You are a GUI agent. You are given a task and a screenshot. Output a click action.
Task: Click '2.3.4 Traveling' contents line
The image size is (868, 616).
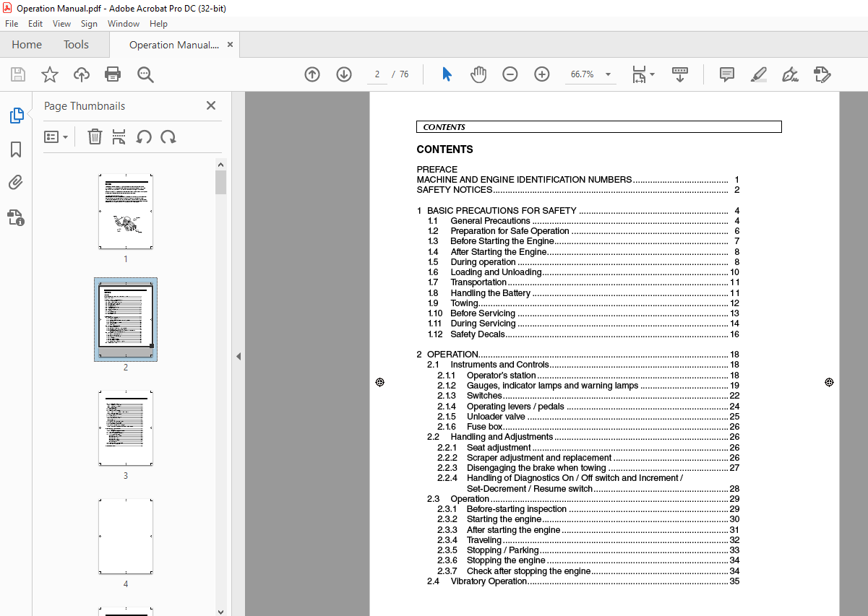pos(588,540)
